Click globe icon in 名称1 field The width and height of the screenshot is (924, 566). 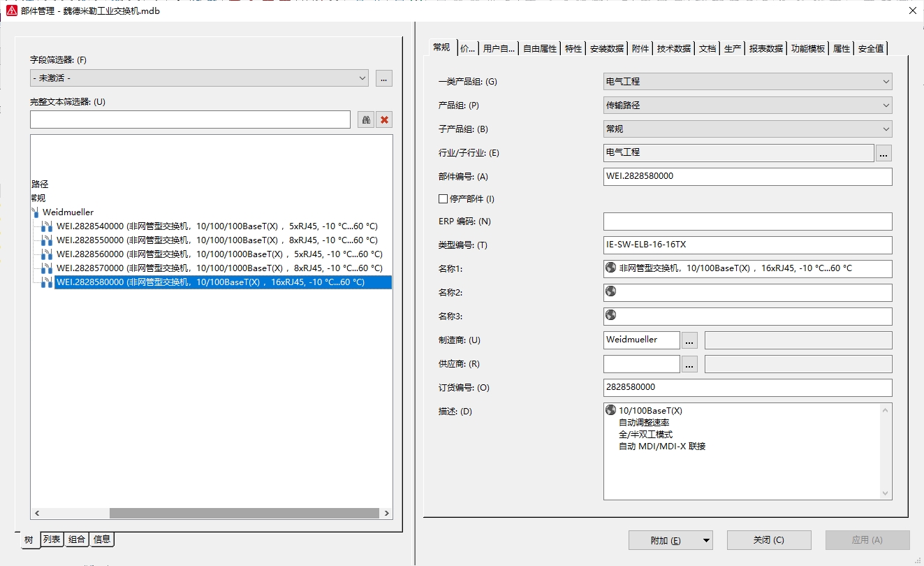[611, 268]
